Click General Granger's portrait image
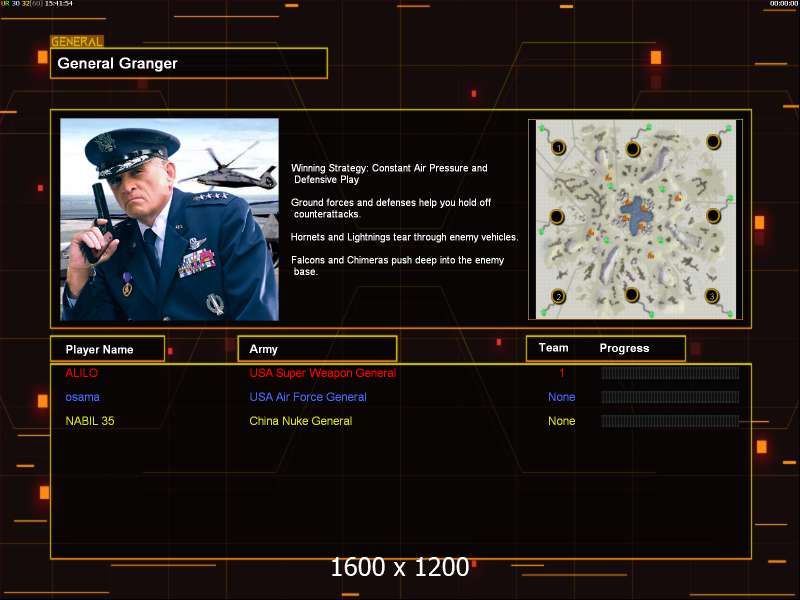800x600 pixels. click(x=169, y=219)
